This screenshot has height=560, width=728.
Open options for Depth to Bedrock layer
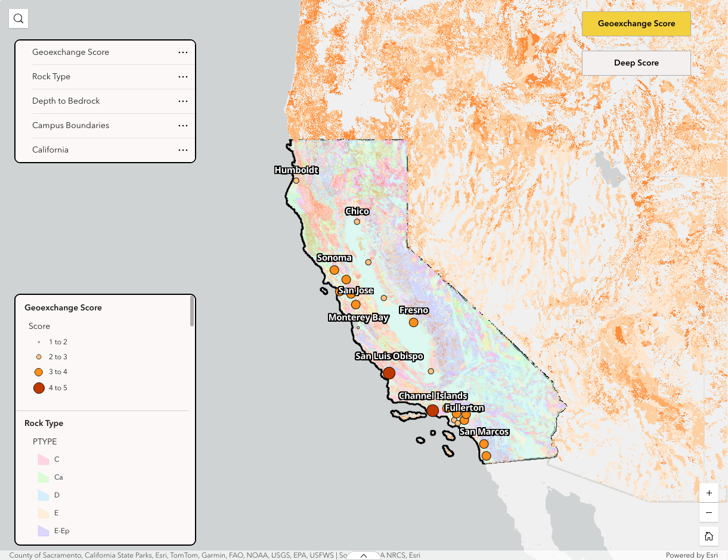(x=183, y=101)
